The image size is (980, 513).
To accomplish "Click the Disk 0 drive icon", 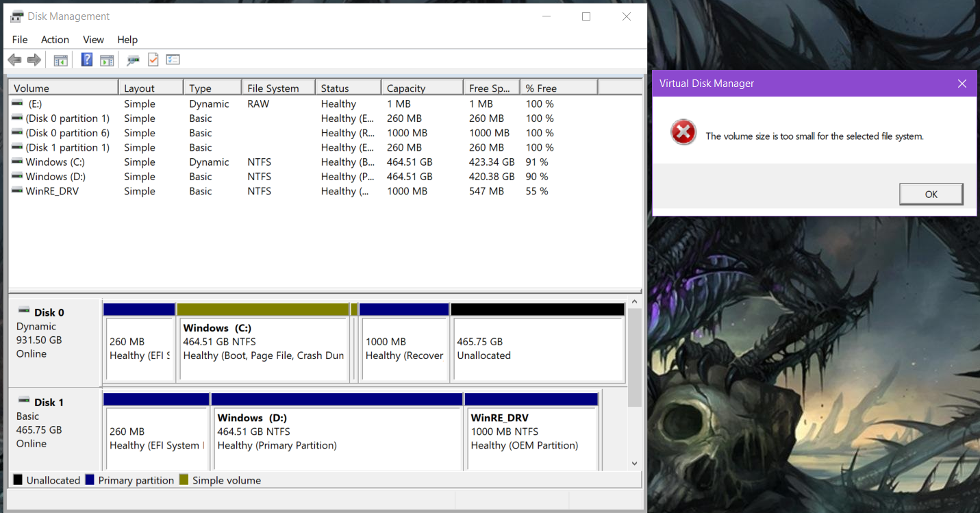I will pyautogui.click(x=24, y=311).
